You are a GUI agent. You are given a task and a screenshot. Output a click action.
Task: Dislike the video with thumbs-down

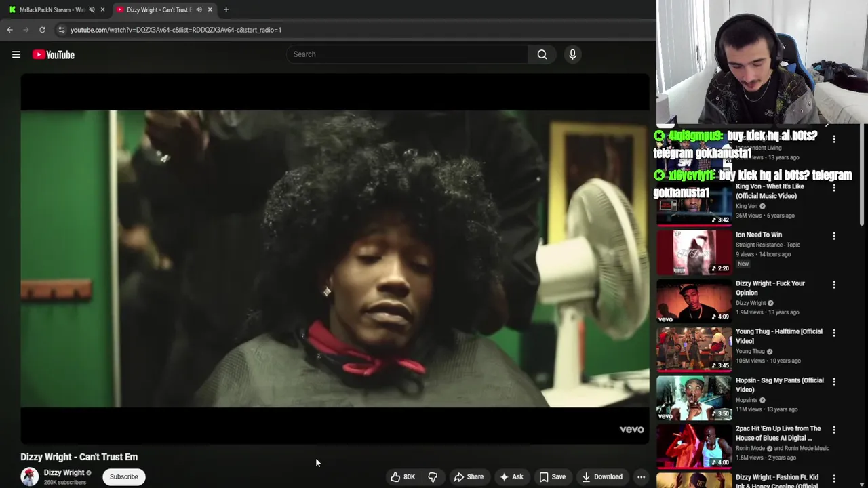pyautogui.click(x=433, y=476)
